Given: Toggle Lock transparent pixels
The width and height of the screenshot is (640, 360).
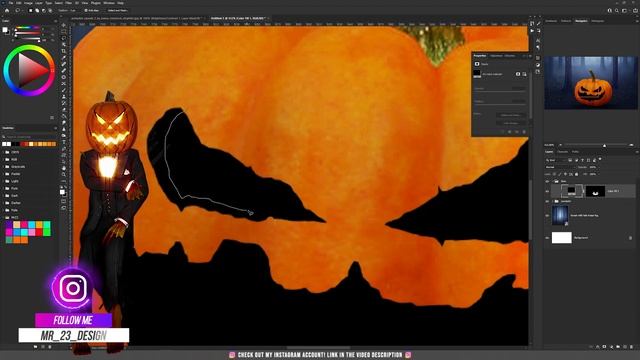Looking at the screenshot, I should click(554, 174).
